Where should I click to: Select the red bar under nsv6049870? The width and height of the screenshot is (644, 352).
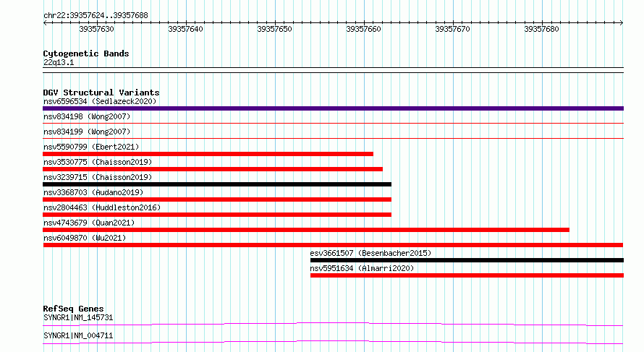click(333, 245)
